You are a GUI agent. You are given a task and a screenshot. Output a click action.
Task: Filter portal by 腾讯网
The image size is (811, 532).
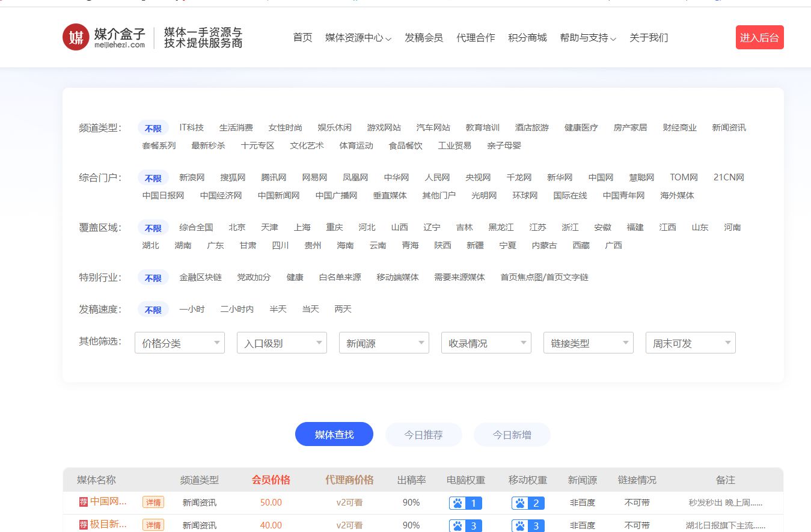click(x=274, y=177)
